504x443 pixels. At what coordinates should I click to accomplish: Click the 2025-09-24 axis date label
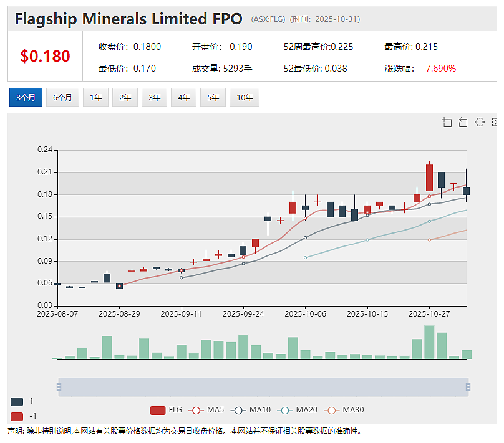pos(243,313)
